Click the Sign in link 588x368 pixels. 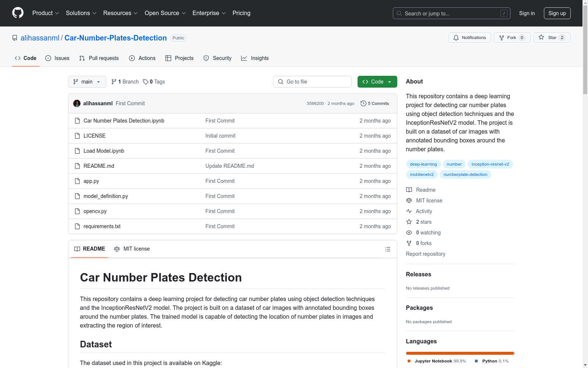pos(527,13)
